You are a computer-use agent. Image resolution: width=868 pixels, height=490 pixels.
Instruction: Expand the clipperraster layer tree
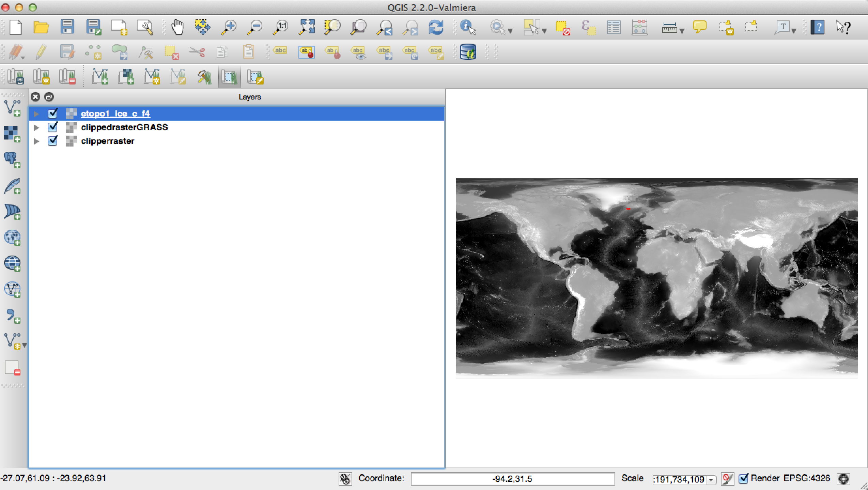(36, 141)
